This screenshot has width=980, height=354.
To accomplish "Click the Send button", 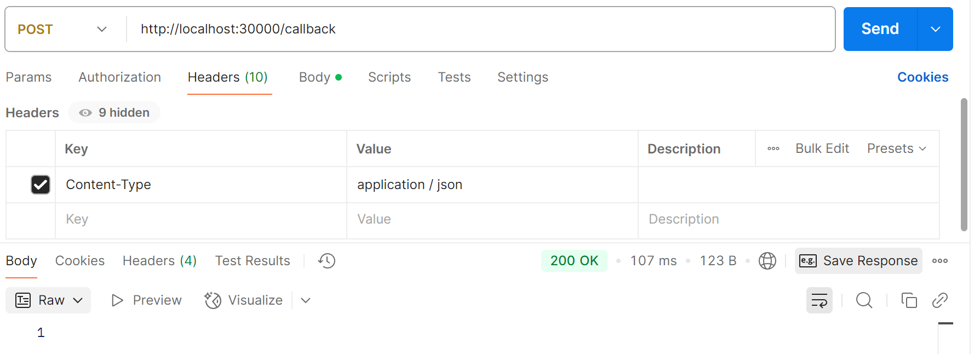I will 880,29.
